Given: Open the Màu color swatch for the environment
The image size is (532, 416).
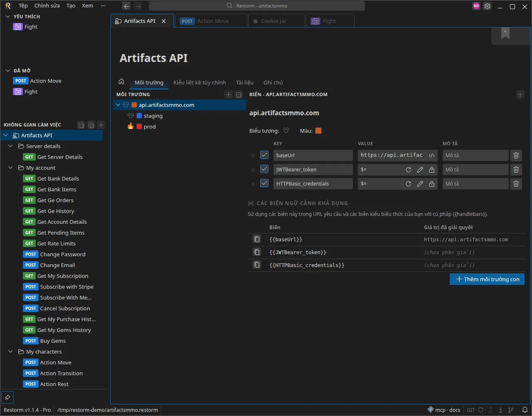Looking at the screenshot, I should [318, 131].
